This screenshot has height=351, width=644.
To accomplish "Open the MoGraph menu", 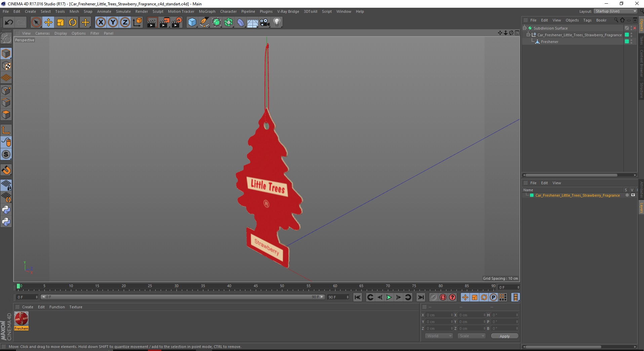I will (x=207, y=11).
